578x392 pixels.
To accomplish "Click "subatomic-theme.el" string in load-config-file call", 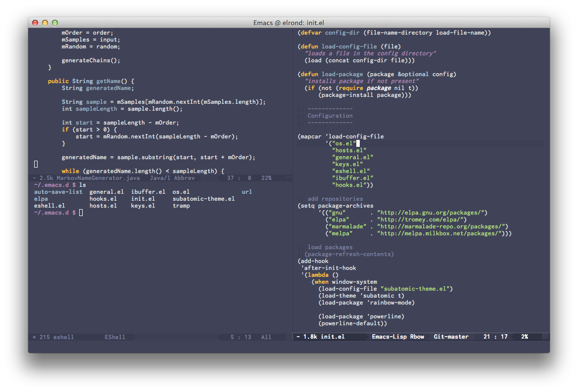I will [x=415, y=289].
